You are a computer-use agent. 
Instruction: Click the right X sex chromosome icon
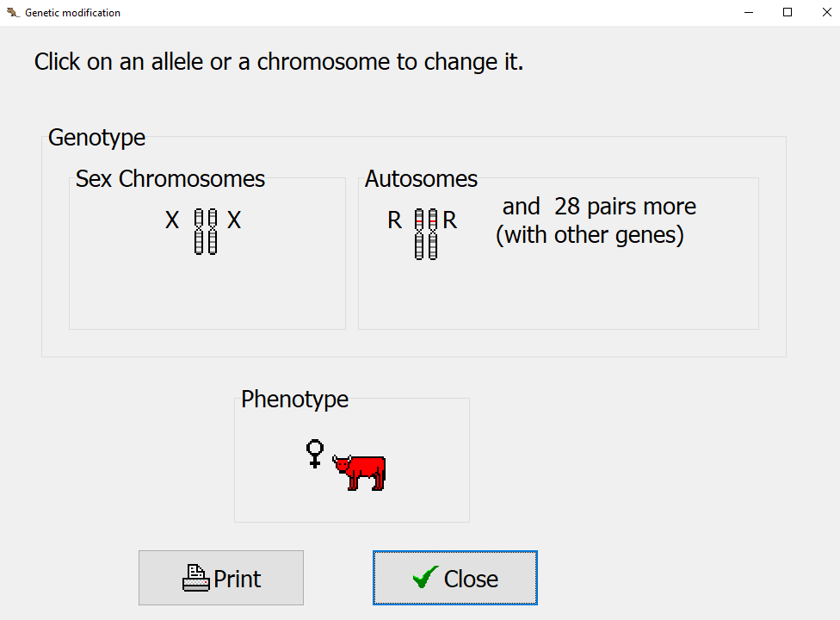213,232
